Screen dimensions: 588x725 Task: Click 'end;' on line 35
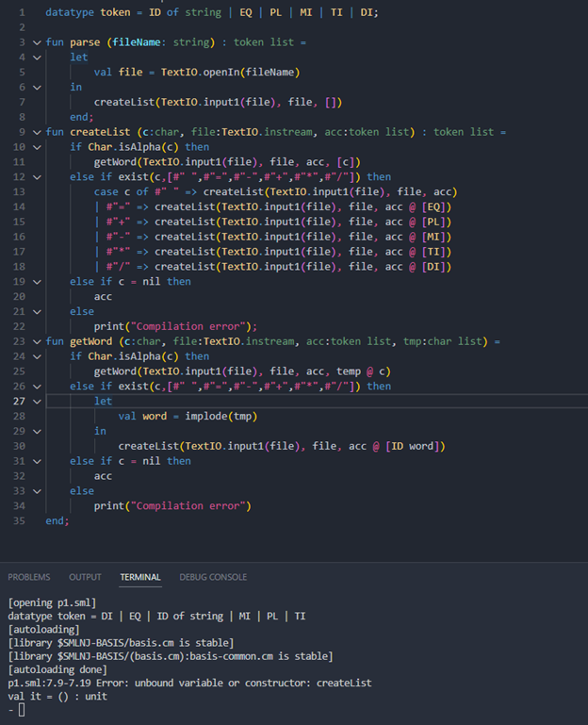click(57, 520)
